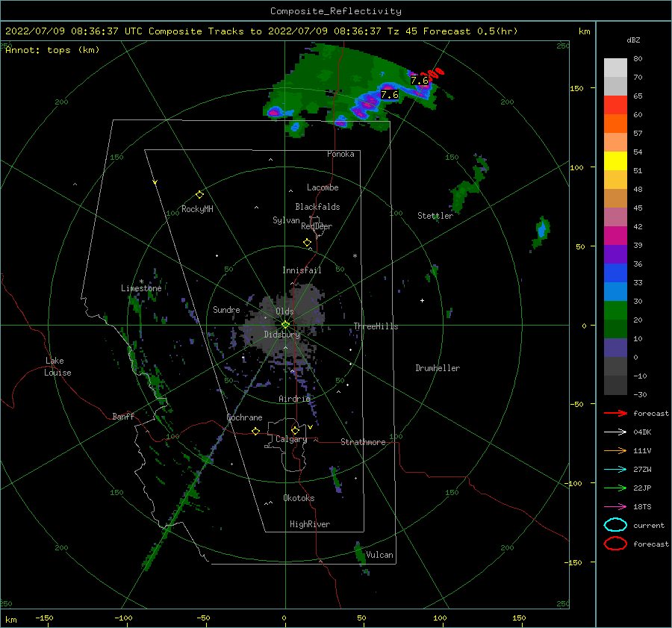Click the Airdrie label
This screenshot has width=672, height=628.
294,399
